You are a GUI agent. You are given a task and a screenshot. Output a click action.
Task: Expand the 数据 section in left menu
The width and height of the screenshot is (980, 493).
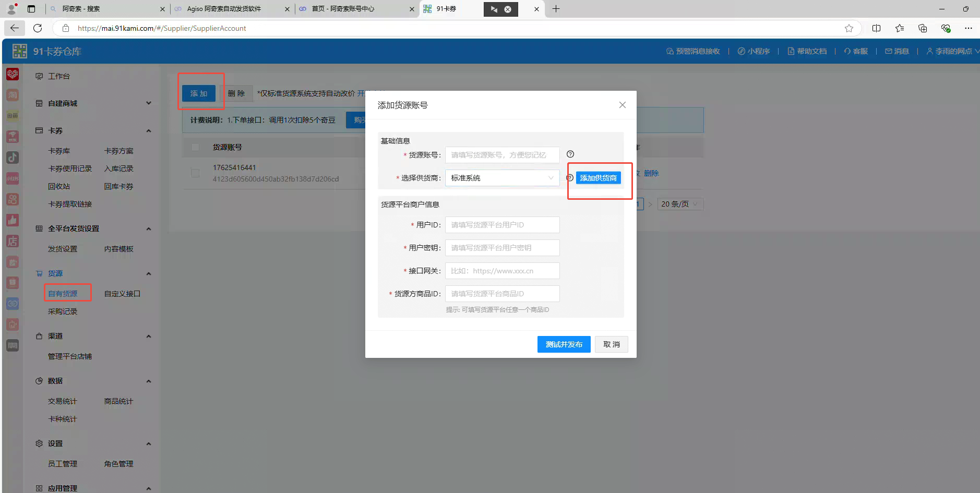click(x=92, y=380)
